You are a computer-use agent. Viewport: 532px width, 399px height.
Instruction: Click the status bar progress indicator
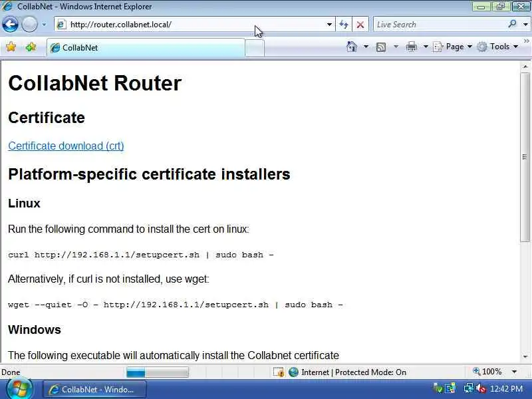coord(158,372)
